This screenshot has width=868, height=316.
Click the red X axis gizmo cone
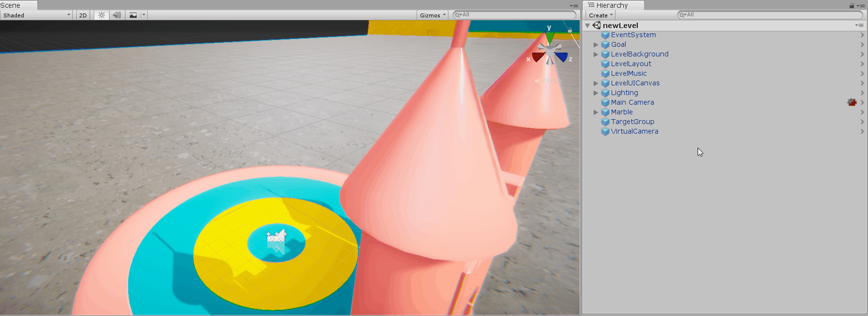pyautogui.click(x=538, y=57)
